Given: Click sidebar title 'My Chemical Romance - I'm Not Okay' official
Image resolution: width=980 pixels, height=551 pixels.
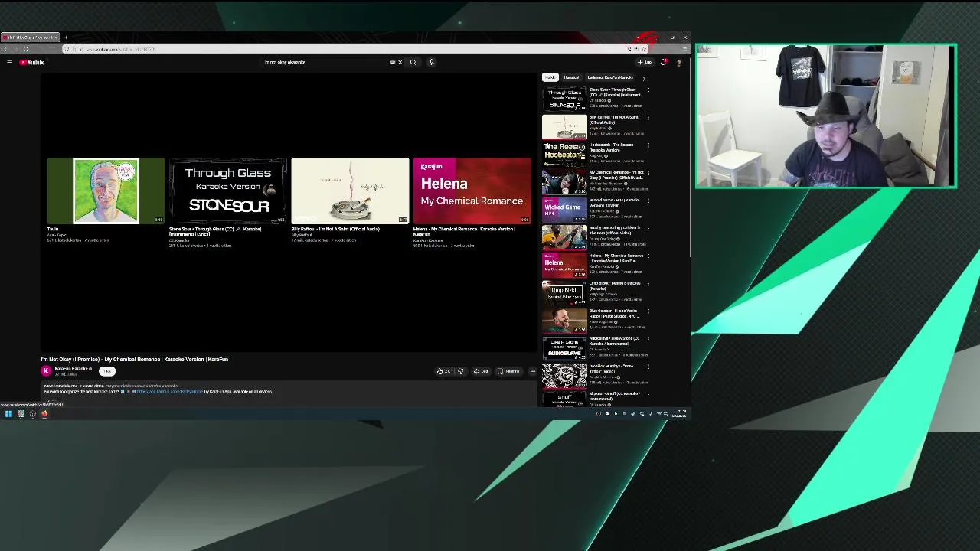Looking at the screenshot, I should (616, 175).
